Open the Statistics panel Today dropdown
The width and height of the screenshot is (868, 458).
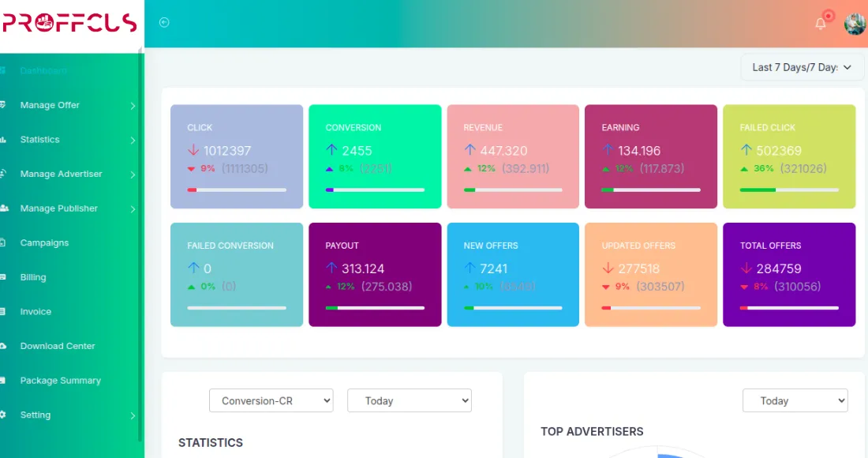click(x=409, y=400)
